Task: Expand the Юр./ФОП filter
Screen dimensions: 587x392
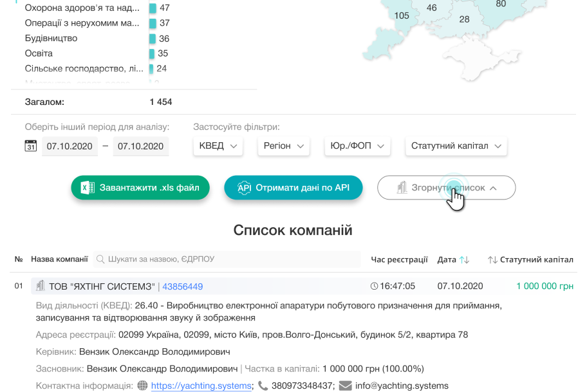Action: pos(357,145)
